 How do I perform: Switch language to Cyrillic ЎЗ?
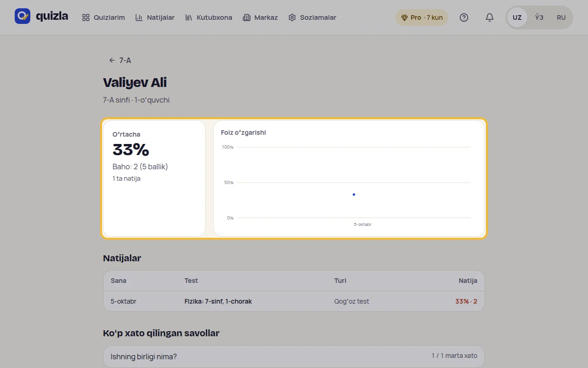coord(539,17)
